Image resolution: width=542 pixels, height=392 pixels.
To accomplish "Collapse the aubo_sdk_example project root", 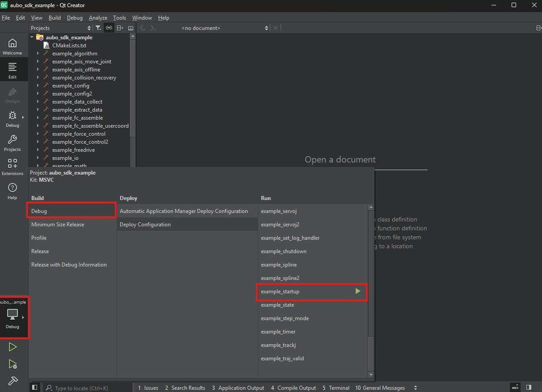I will pyautogui.click(x=32, y=38).
